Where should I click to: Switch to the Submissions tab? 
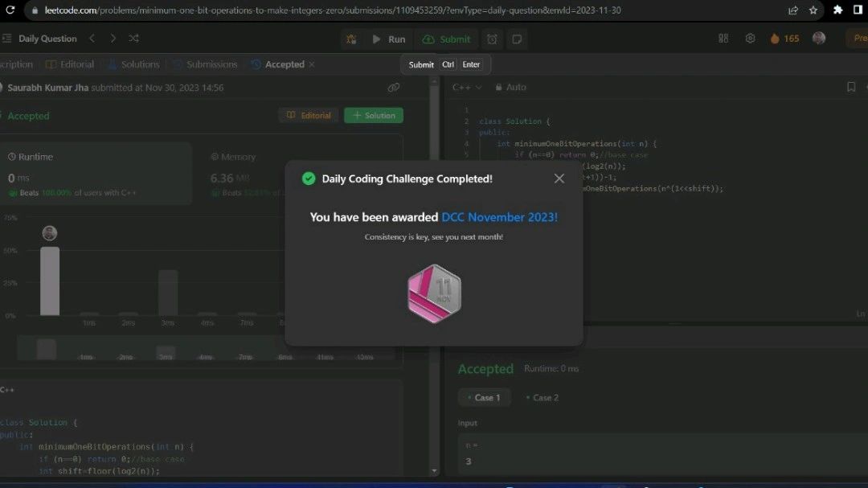coord(205,64)
